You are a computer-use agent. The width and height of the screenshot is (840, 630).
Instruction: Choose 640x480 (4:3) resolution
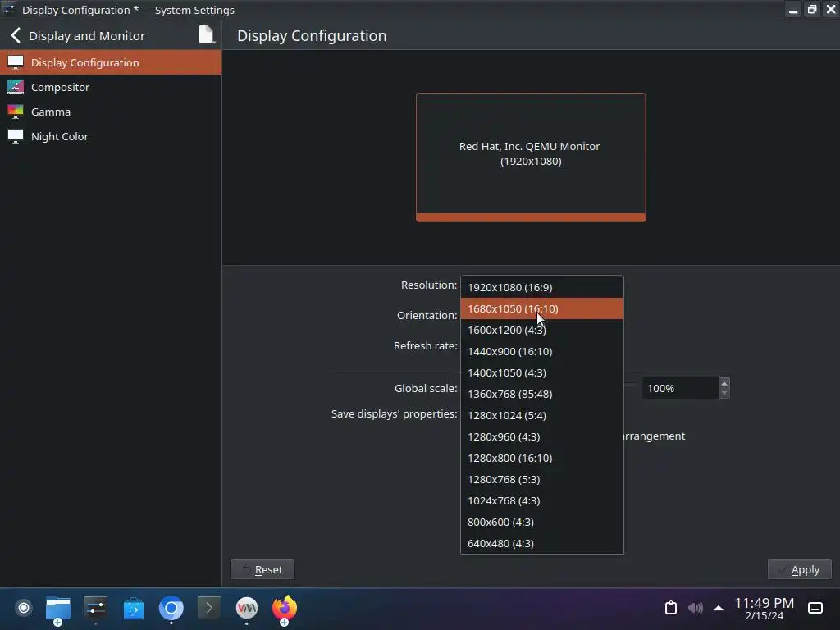tap(542, 543)
